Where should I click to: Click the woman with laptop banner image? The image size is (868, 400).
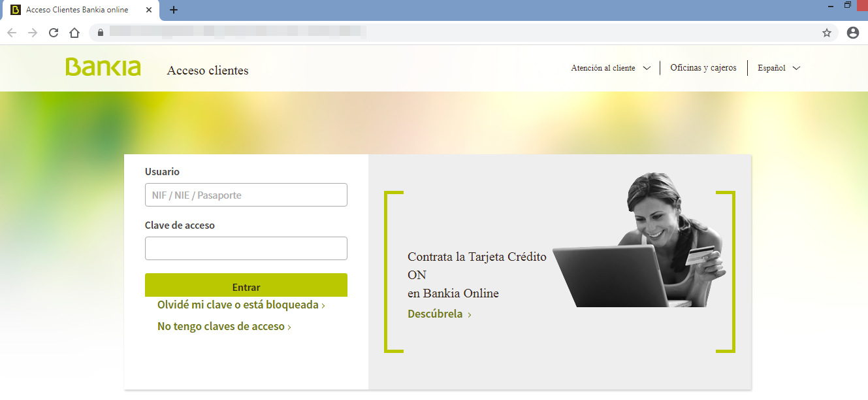click(x=639, y=241)
